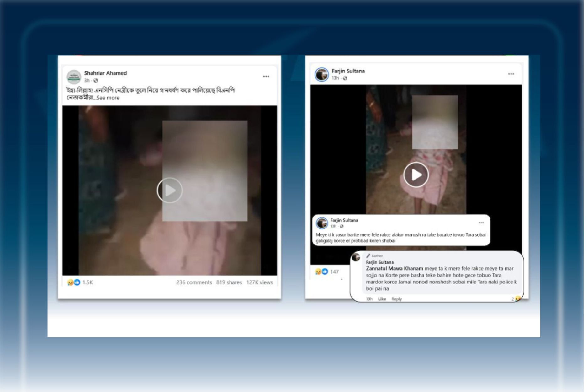
Task: Open Shahriar Ahamed's profile name link
Action: tap(106, 73)
